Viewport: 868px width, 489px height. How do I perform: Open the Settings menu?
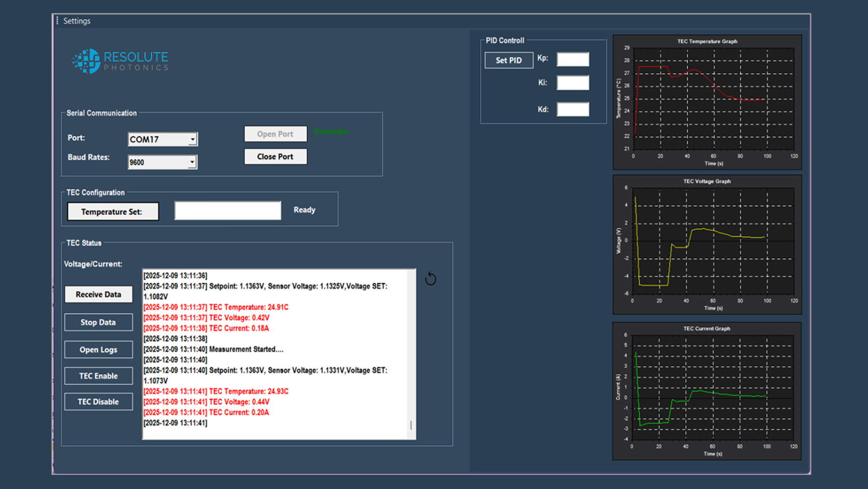(x=76, y=21)
